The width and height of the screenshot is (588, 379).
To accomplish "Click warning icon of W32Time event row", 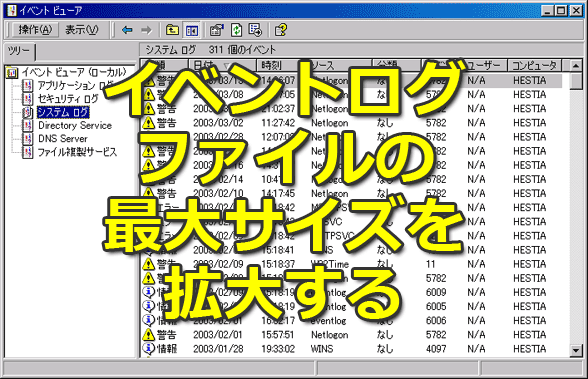I will 148,264.
